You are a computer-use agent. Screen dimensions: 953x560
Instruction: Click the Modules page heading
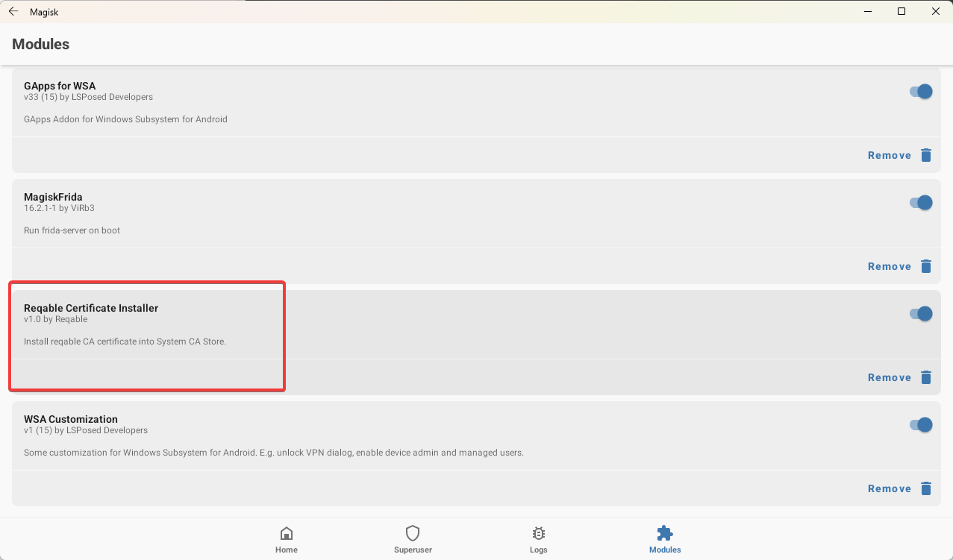(x=41, y=44)
